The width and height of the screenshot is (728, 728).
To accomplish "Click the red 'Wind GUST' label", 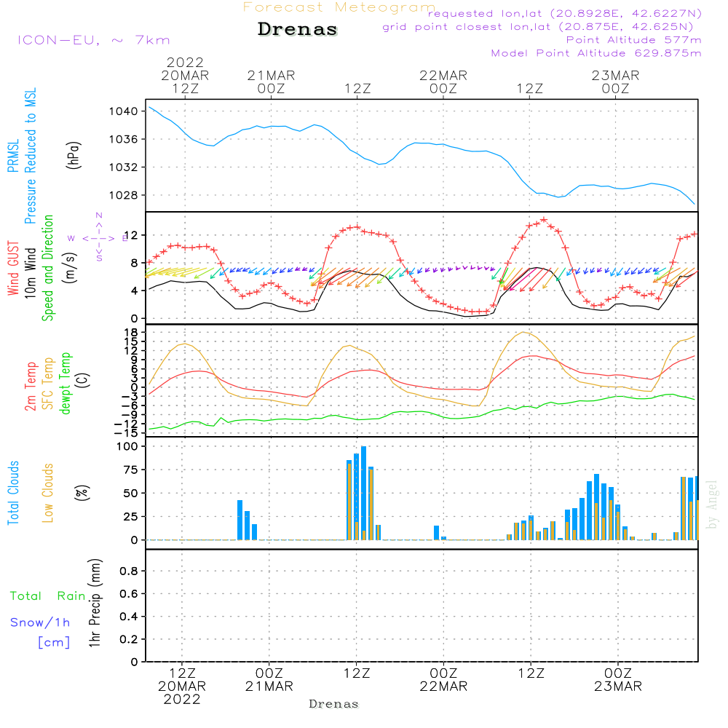I will (x=13, y=268).
